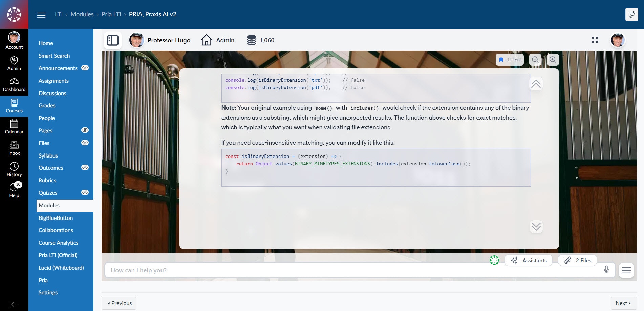Click the 1,060 credits value
644x311 pixels.
pyautogui.click(x=267, y=40)
